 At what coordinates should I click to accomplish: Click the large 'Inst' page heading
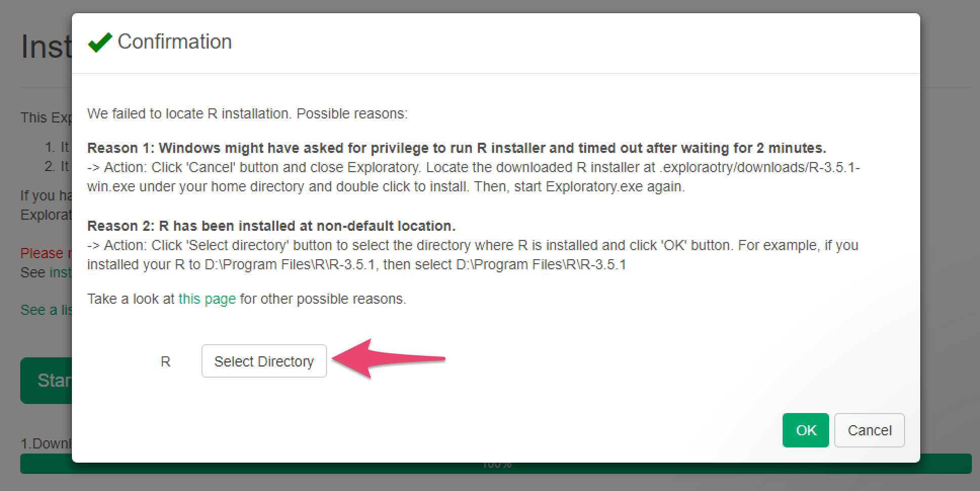47,47
